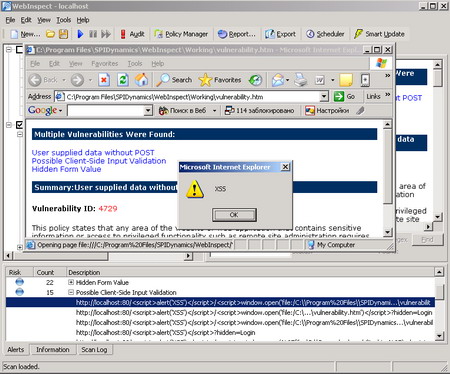Stop page loading with the red X icon
The height and width of the screenshot is (374, 450).
104,80
